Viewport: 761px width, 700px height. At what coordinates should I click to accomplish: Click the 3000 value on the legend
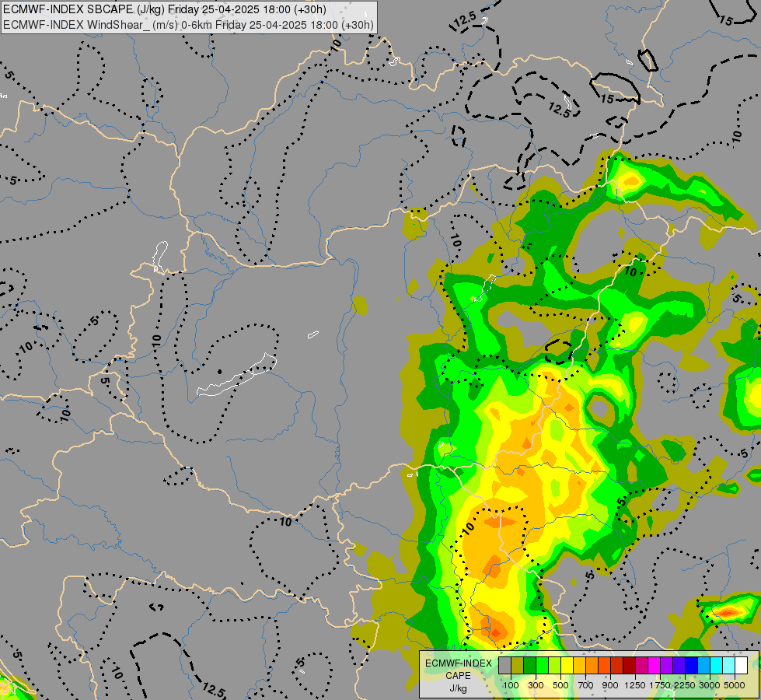(710, 685)
